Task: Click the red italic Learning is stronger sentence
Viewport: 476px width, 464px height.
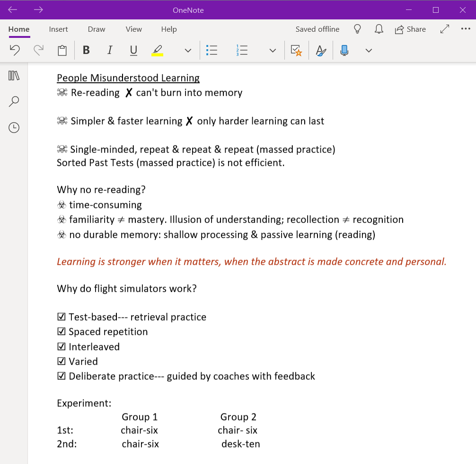Action: [x=252, y=262]
